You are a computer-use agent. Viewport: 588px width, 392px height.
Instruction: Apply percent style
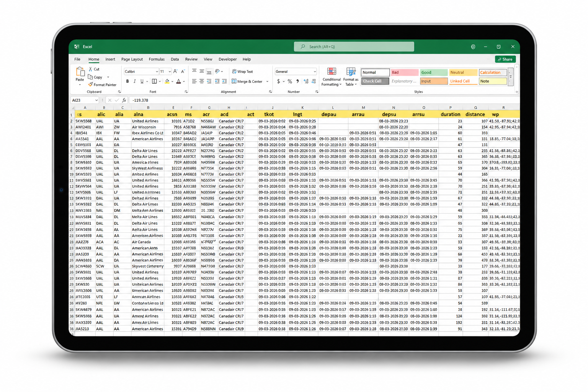[x=290, y=82]
